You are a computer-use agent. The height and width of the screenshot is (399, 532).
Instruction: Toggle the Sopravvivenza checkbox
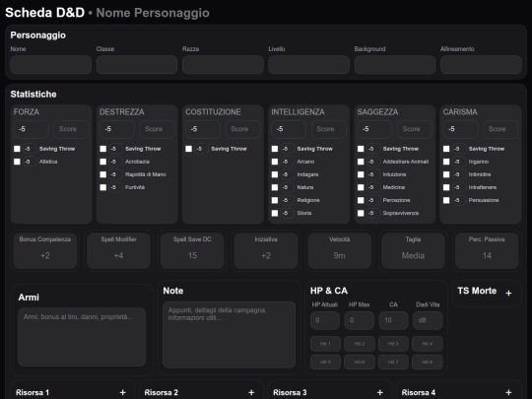pos(361,213)
